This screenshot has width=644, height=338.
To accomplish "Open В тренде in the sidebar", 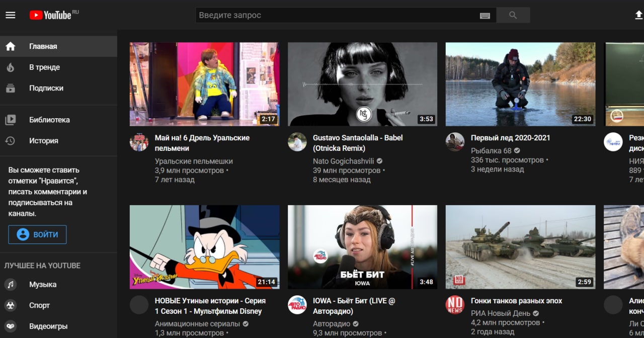I will [58, 67].
